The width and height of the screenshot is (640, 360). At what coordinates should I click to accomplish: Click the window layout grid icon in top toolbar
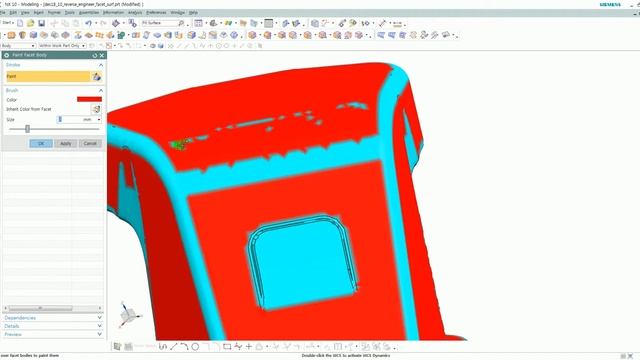tap(269, 23)
